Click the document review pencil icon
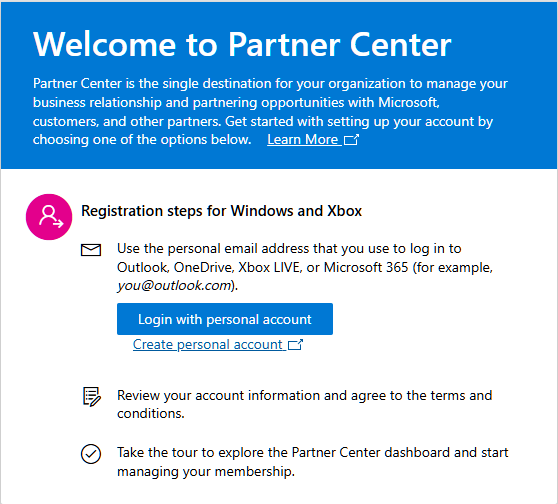 [92, 397]
